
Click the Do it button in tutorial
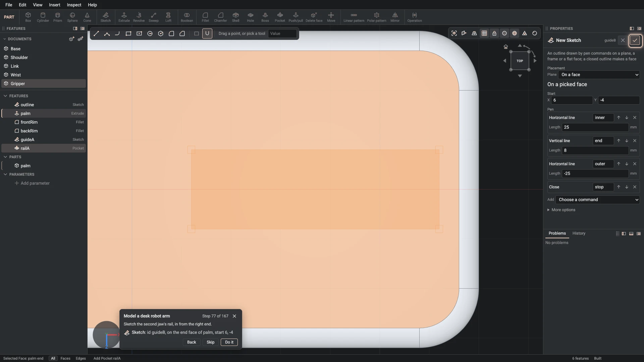click(229, 342)
